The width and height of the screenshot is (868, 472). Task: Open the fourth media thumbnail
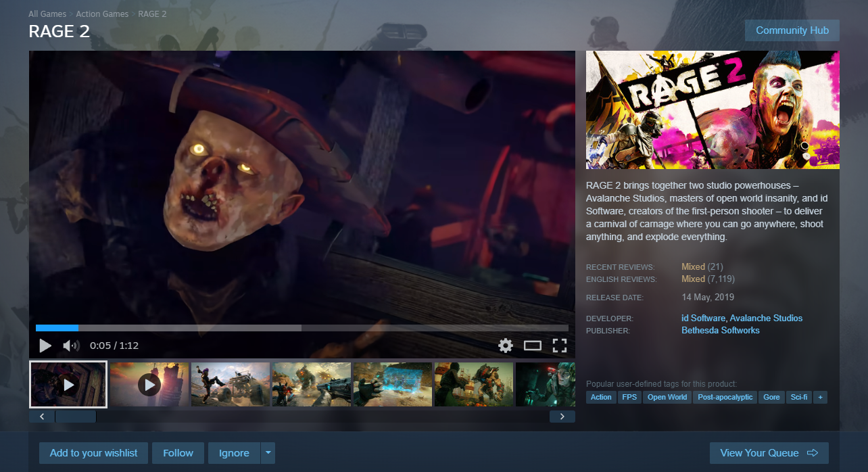pos(312,385)
